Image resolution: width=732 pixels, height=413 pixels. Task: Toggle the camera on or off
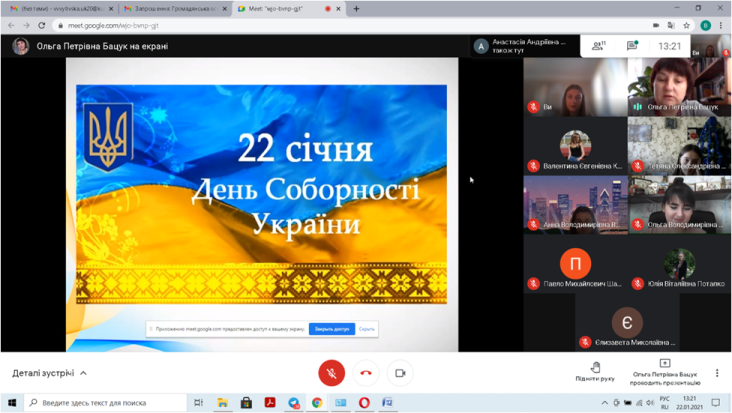[x=400, y=373]
